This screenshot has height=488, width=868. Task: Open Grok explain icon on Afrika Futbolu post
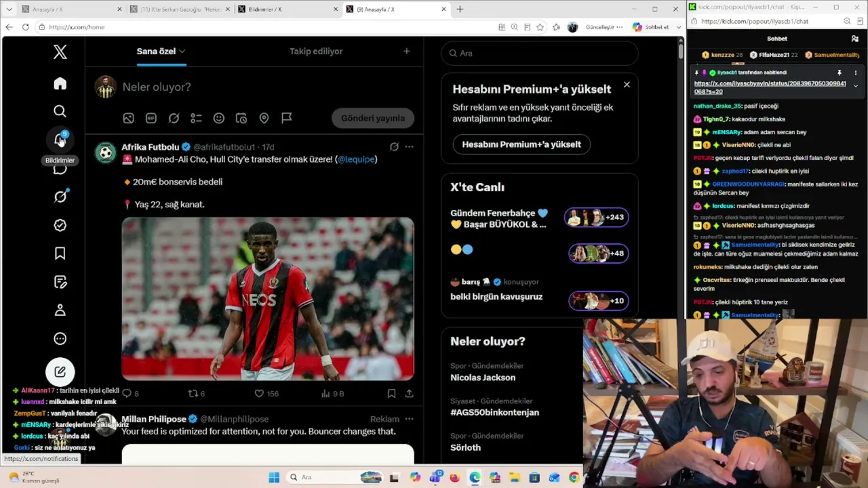(394, 146)
